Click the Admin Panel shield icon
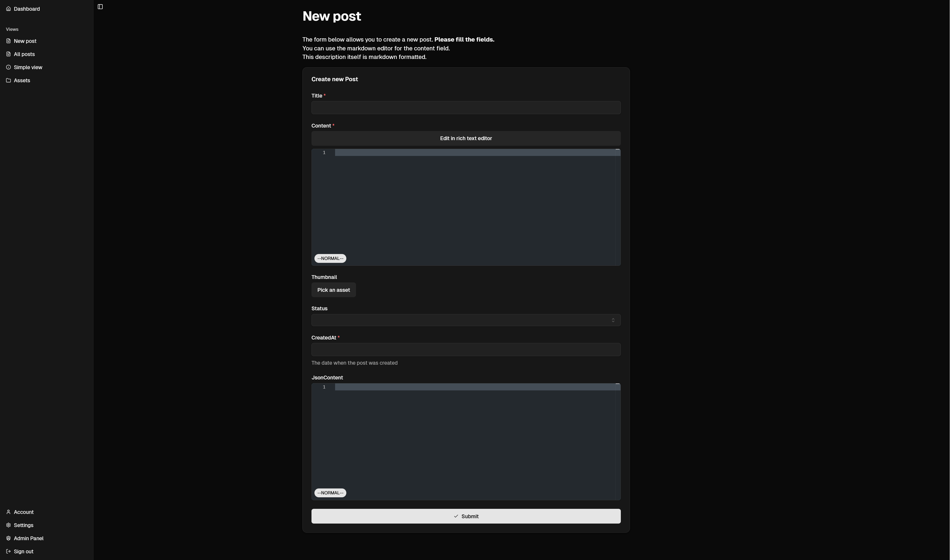Image resolution: width=950 pixels, height=560 pixels. (8, 538)
